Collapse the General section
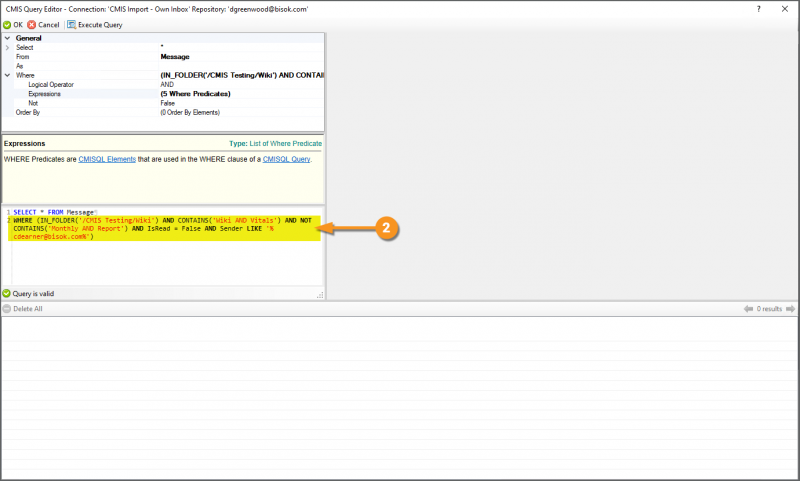The width and height of the screenshot is (800, 481). (x=7, y=38)
